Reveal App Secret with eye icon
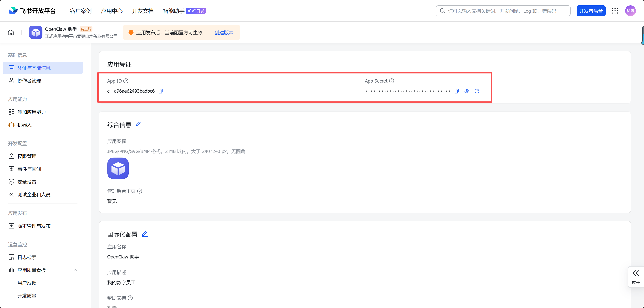The image size is (644, 308). click(466, 91)
